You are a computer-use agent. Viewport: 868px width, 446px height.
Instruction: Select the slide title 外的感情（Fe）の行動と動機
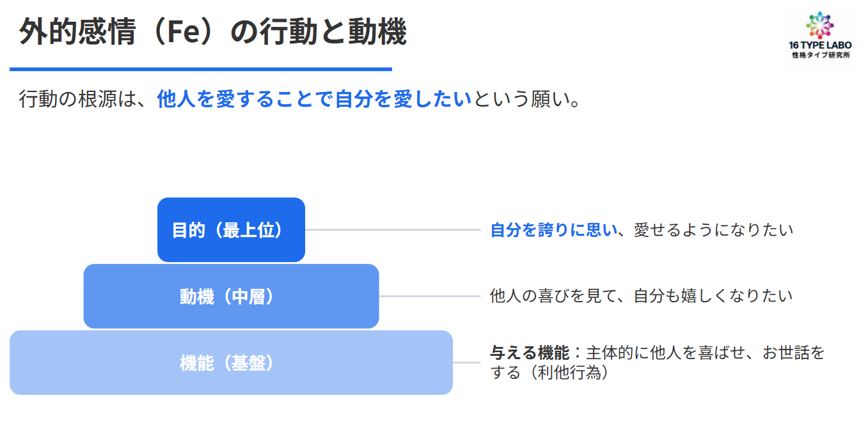212,32
